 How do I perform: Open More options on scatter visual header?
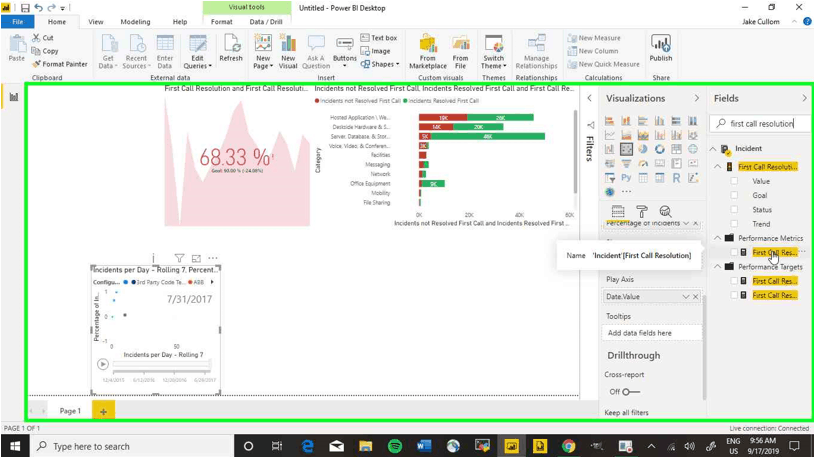pos(213,258)
